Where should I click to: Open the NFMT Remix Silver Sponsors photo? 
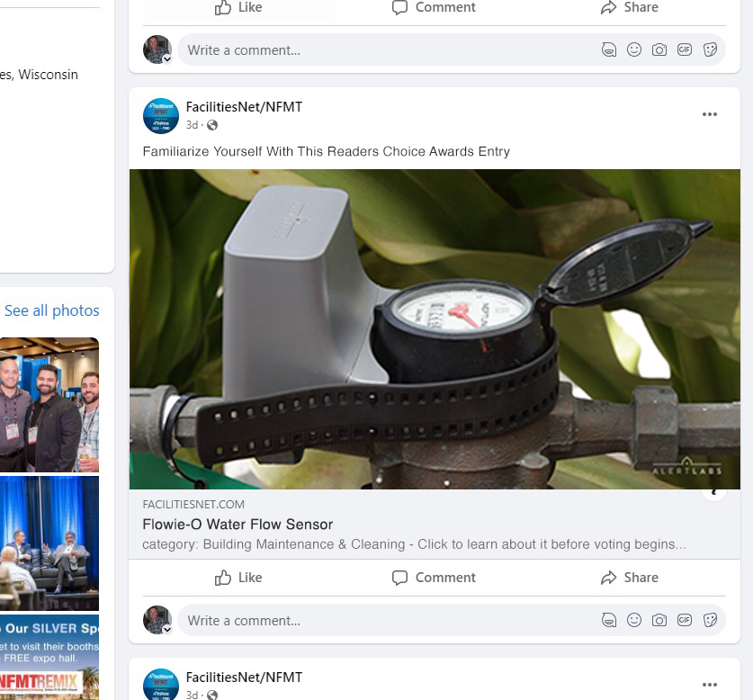point(49,657)
